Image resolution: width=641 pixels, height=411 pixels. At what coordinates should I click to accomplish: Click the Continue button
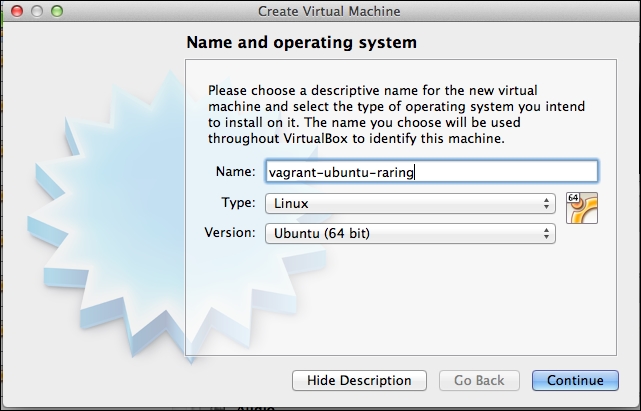tap(575, 380)
